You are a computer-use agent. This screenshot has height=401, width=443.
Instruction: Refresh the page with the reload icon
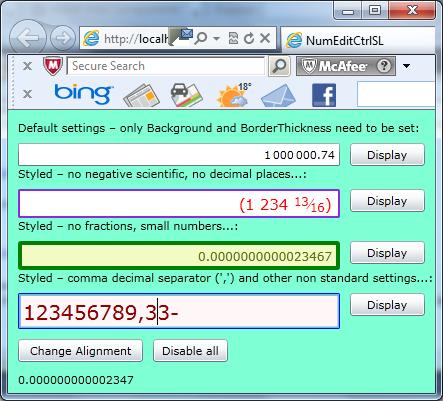[x=249, y=38]
